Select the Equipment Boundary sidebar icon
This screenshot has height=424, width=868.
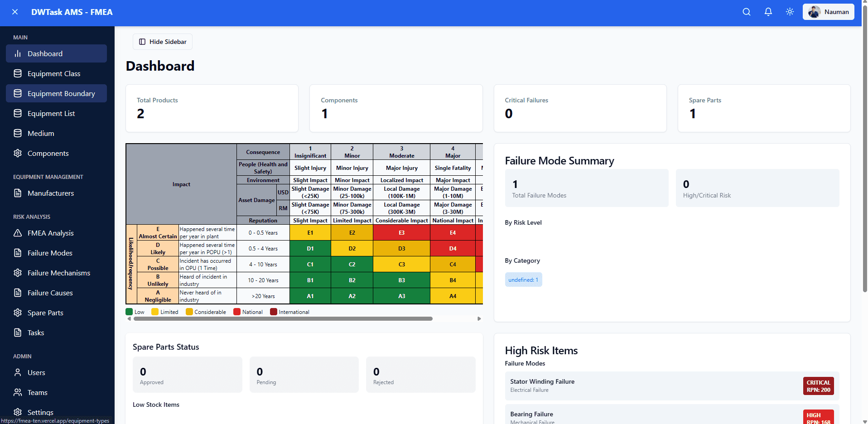tap(18, 93)
